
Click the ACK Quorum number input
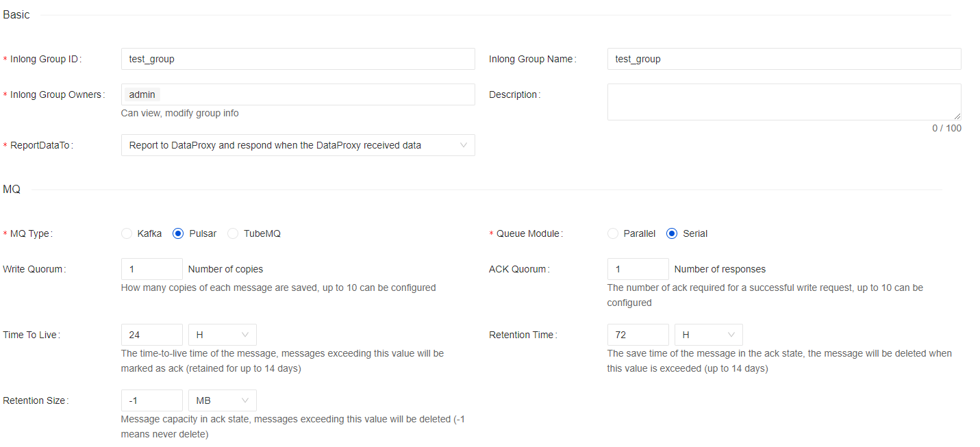638,269
